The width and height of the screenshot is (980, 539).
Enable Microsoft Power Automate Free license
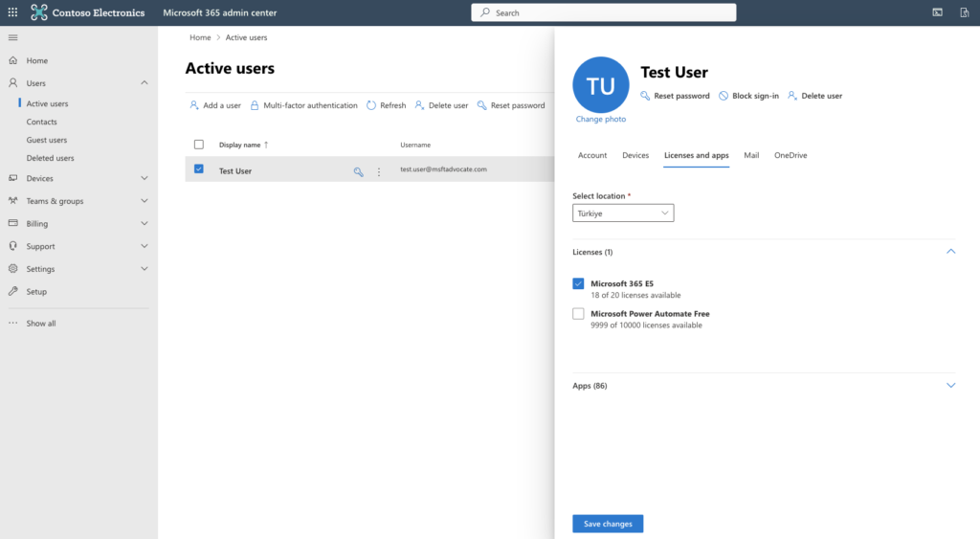[x=578, y=314]
